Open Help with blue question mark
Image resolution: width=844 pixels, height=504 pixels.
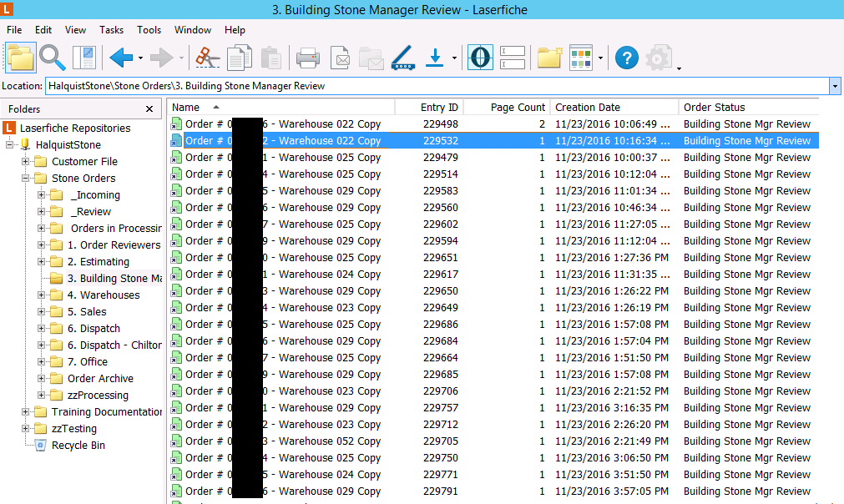click(x=627, y=58)
